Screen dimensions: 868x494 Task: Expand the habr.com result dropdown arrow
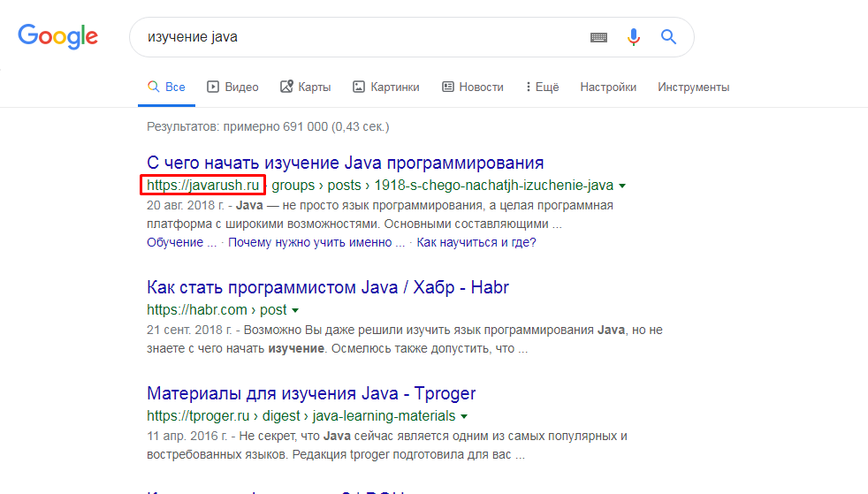295,310
